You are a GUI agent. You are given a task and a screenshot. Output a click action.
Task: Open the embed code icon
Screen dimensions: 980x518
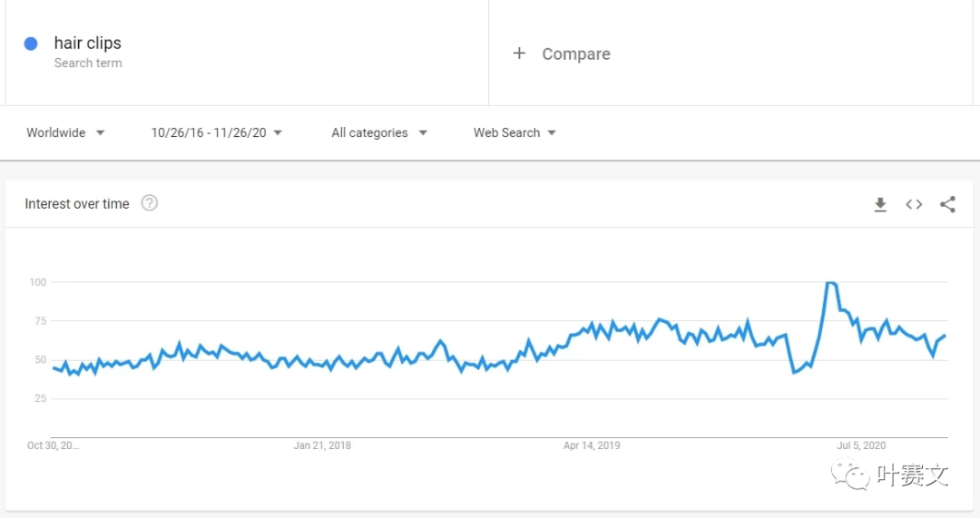click(x=914, y=205)
